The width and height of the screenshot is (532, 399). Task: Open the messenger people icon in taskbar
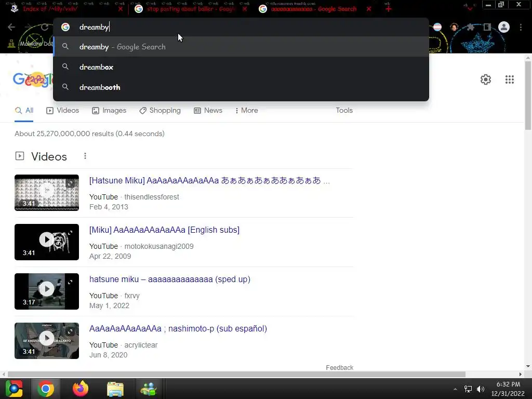tap(148, 389)
